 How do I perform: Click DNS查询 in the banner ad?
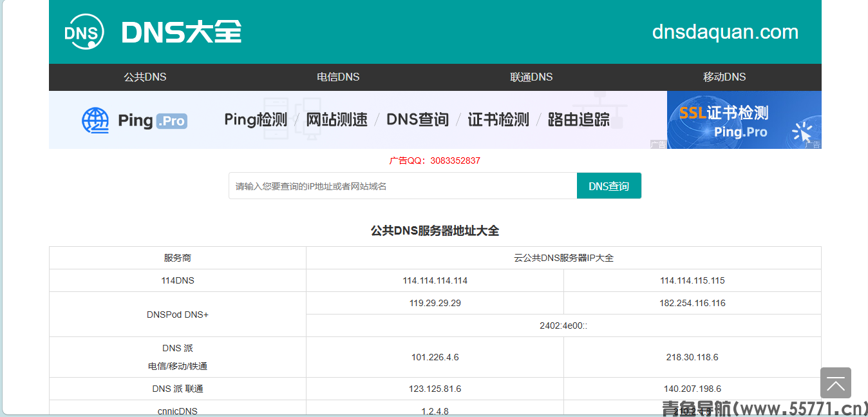pyautogui.click(x=417, y=120)
